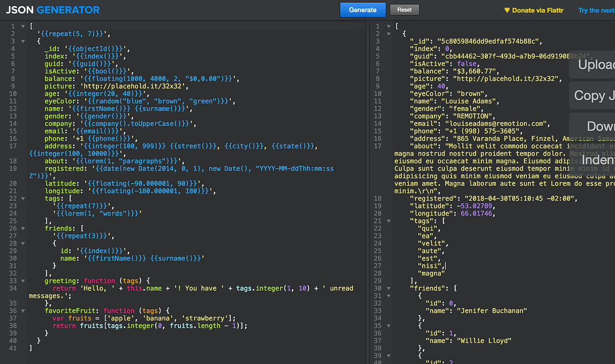Click the Reset button
Viewport: 615px width, 364px height.
404,10
